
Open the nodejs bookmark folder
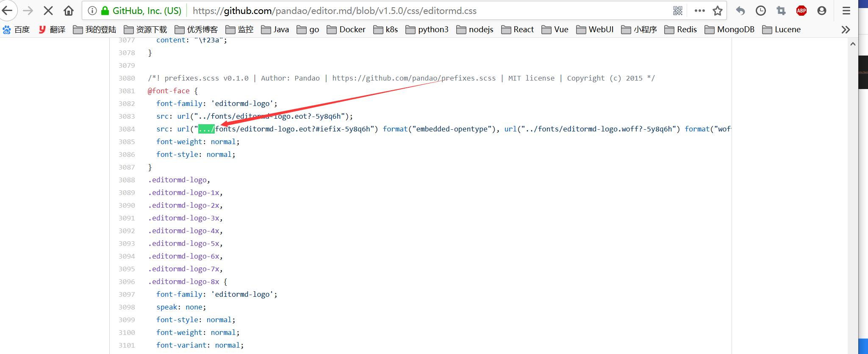click(475, 30)
